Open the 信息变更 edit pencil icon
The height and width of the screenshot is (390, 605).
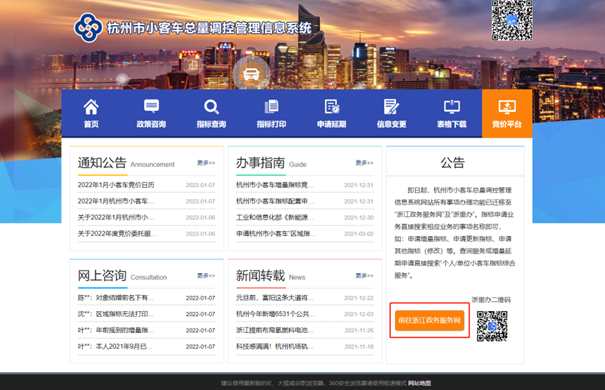click(x=391, y=106)
